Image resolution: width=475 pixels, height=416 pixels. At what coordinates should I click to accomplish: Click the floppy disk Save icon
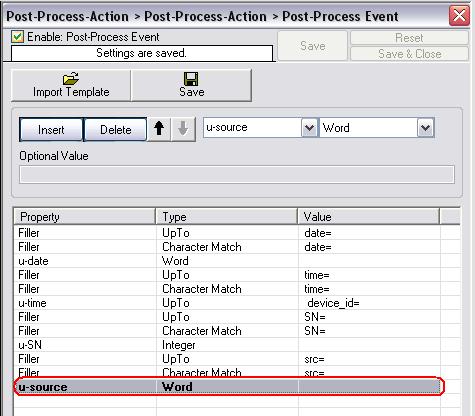[191, 79]
